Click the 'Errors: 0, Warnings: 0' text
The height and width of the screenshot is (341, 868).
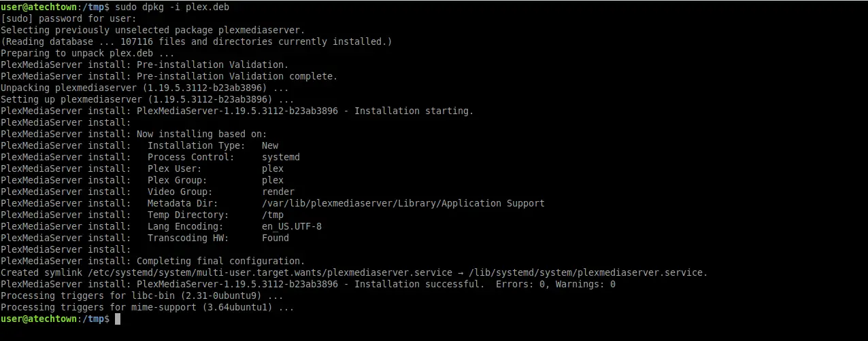pos(556,284)
